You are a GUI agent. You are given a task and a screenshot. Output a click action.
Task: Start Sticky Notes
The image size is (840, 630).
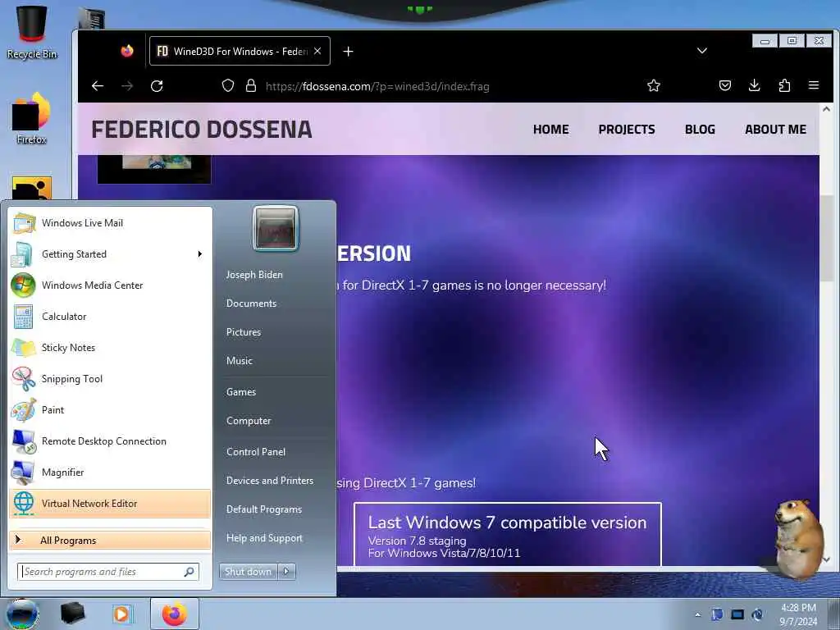tap(110, 347)
